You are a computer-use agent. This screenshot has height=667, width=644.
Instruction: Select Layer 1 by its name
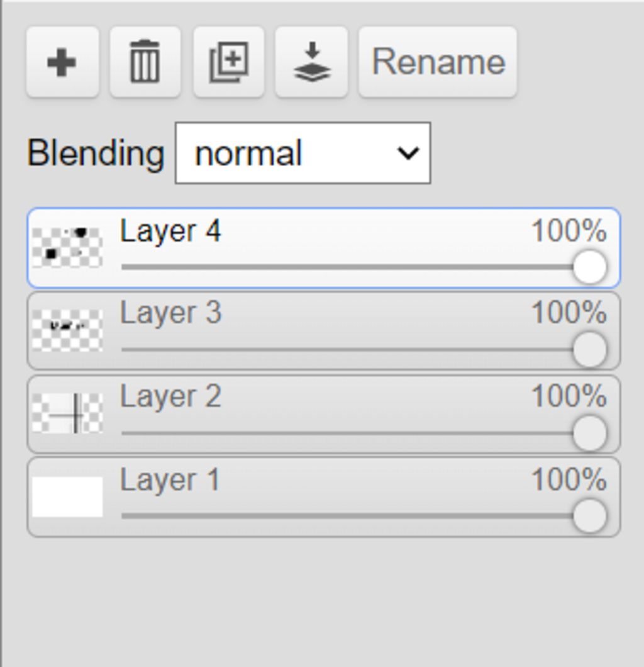(170, 480)
